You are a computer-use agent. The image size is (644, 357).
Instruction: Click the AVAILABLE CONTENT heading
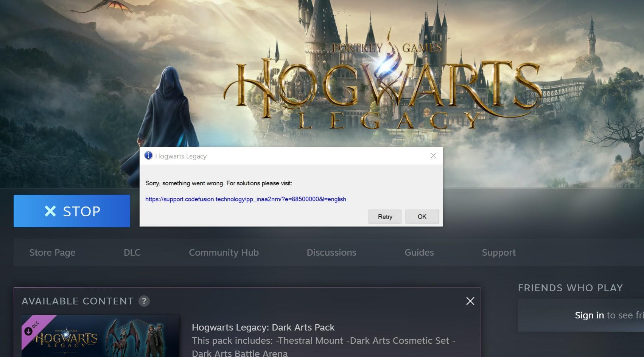(78, 301)
